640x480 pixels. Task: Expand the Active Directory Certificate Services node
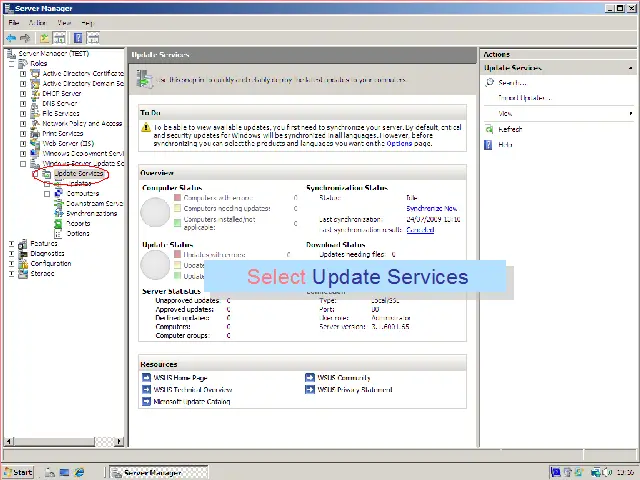[23, 73]
